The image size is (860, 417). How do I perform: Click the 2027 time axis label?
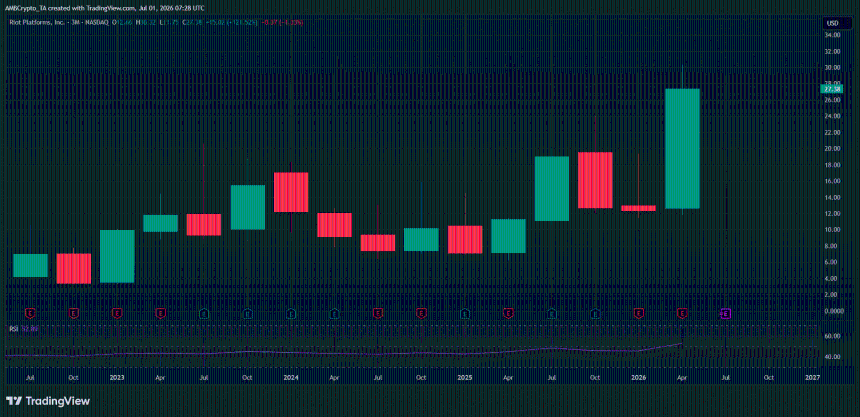pos(812,378)
